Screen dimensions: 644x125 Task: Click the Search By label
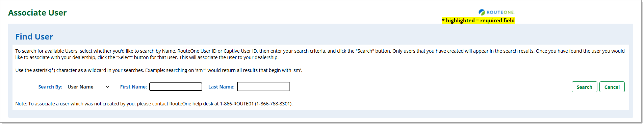point(50,87)
